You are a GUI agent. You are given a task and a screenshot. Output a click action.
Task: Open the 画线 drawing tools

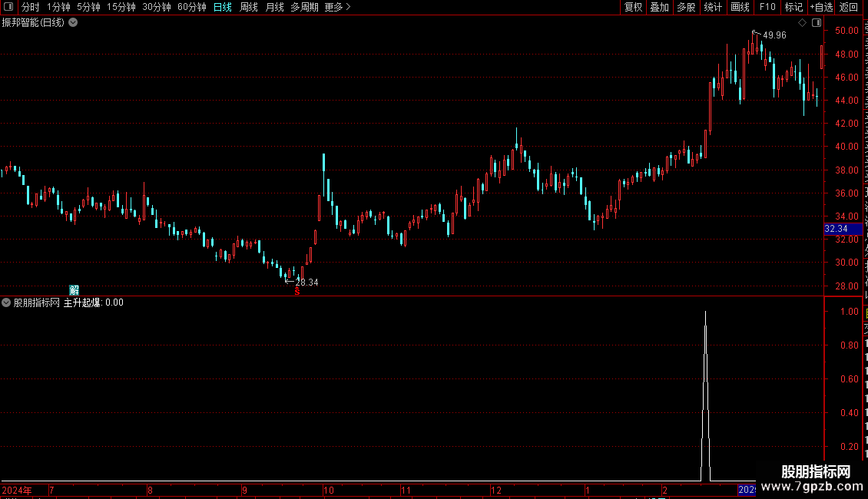click(740, 7)
